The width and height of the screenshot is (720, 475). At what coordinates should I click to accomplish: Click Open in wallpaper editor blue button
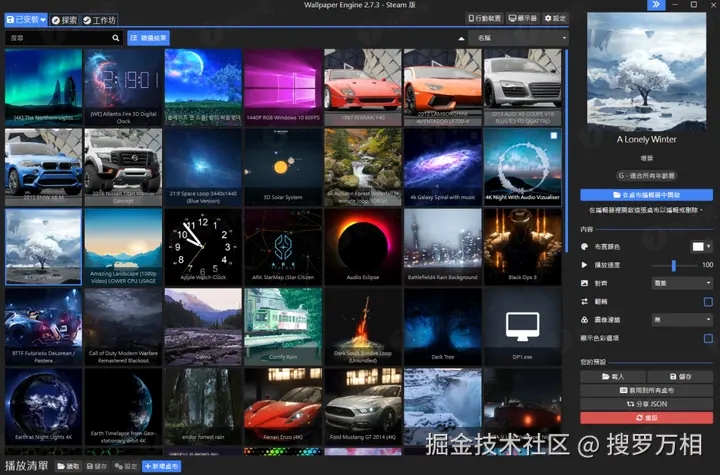point(647,195)
